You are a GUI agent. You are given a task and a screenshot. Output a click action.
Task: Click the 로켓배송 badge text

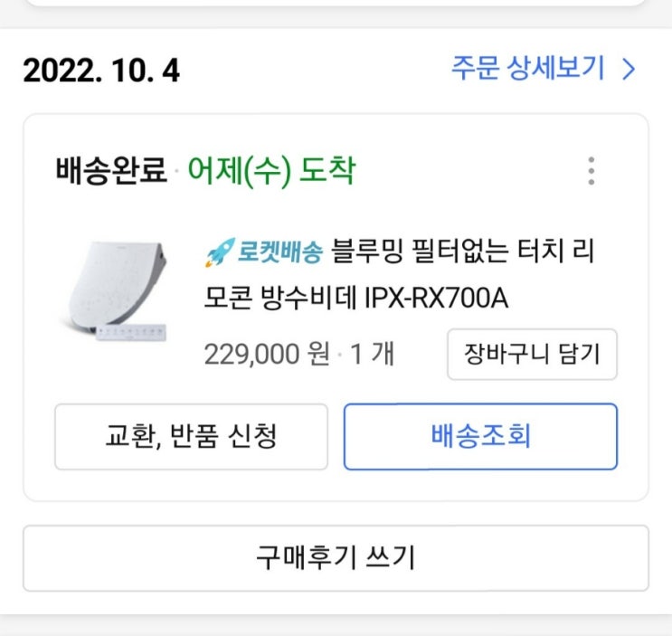click(279, 252)
